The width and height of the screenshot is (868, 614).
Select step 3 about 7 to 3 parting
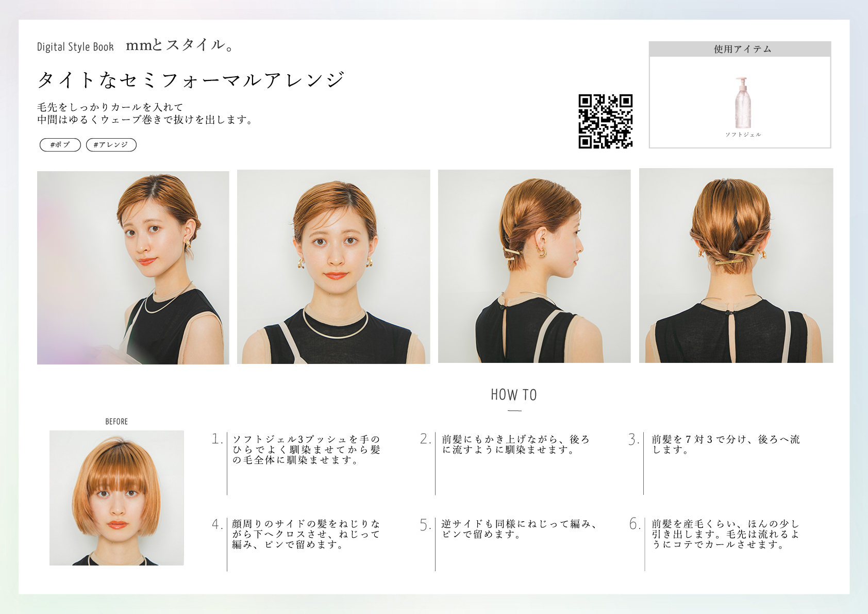pos(725,444)
